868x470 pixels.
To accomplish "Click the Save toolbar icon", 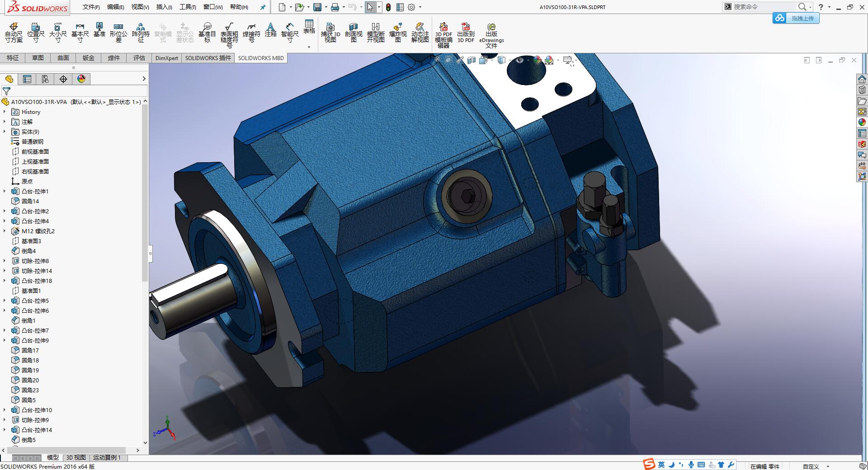I will (x=317, y=7).
